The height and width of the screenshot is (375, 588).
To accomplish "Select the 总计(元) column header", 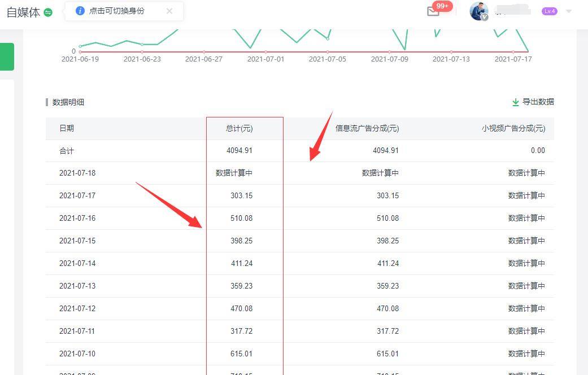I will pos(239,128).
